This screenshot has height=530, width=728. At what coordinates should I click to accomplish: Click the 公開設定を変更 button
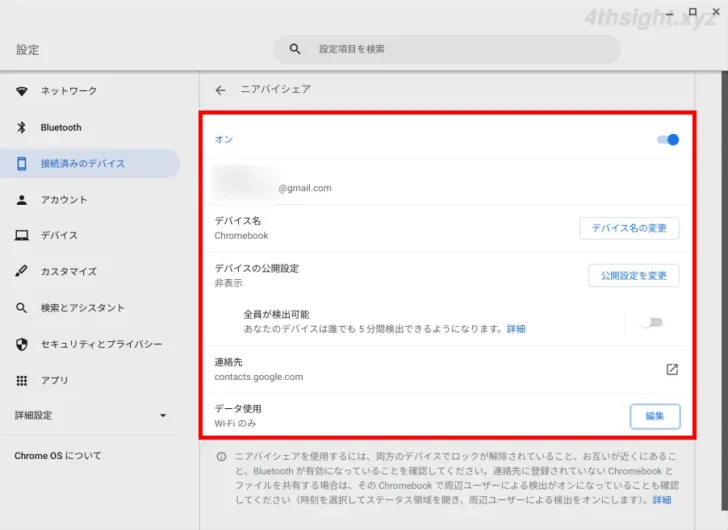634,276
